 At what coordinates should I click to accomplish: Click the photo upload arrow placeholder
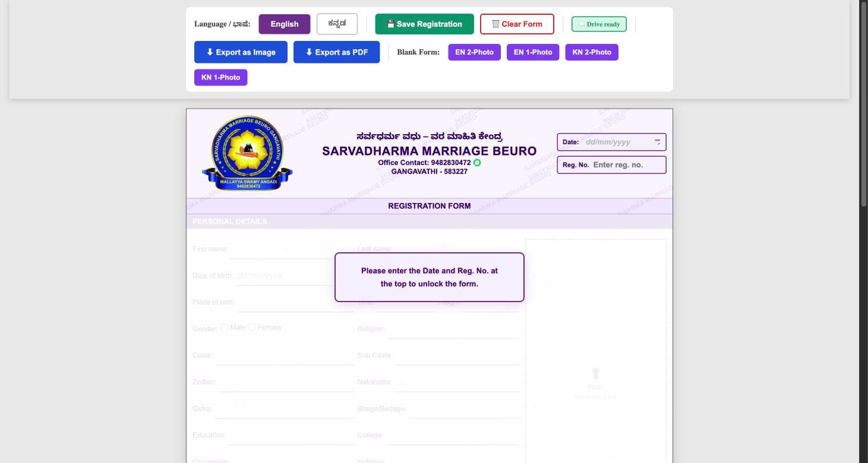tap(595, 373)
